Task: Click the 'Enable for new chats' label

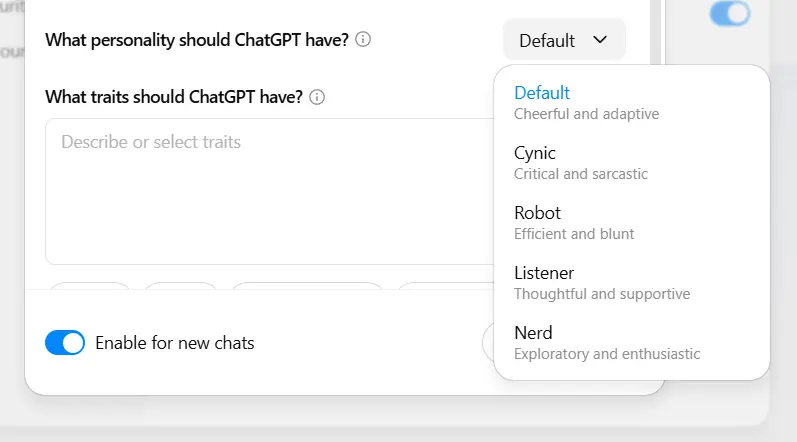Action: coord(175,343)
